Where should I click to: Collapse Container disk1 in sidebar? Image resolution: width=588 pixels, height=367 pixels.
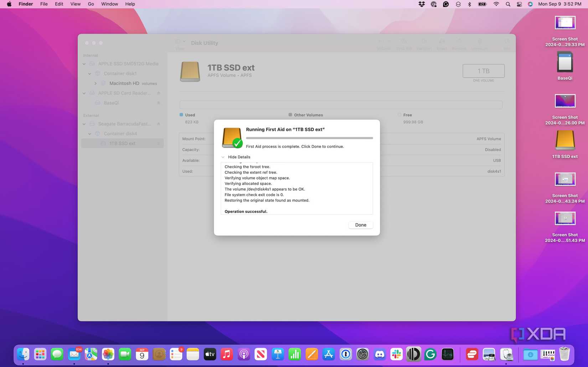pos(89,73)
